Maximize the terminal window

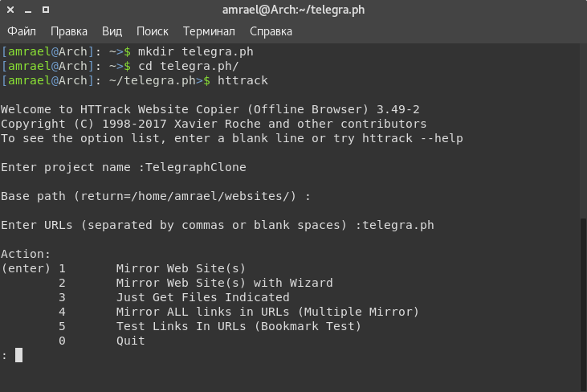tap(46, 10)
